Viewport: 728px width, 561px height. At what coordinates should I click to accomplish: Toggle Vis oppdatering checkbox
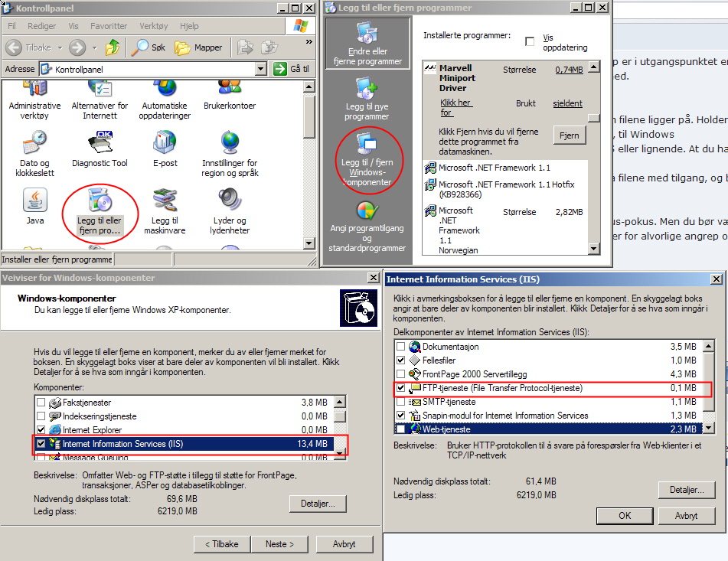coord(529,41)
